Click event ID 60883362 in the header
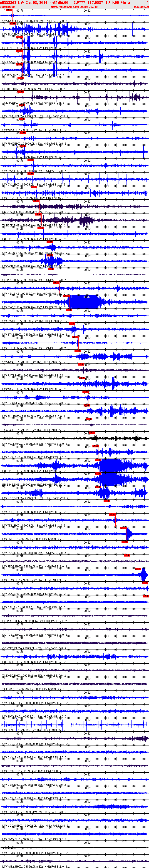The width and height of the screenshot is (149, 868). 8,2
